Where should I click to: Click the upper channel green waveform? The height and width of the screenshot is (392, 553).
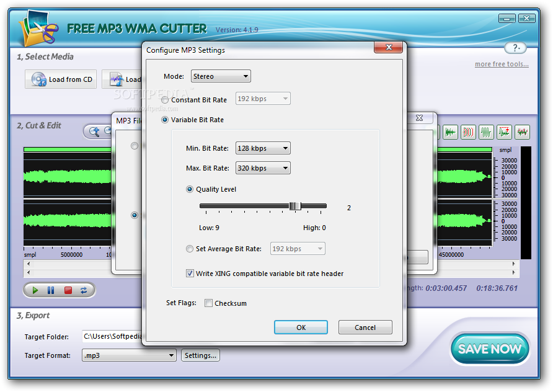(x=67, y=176)
